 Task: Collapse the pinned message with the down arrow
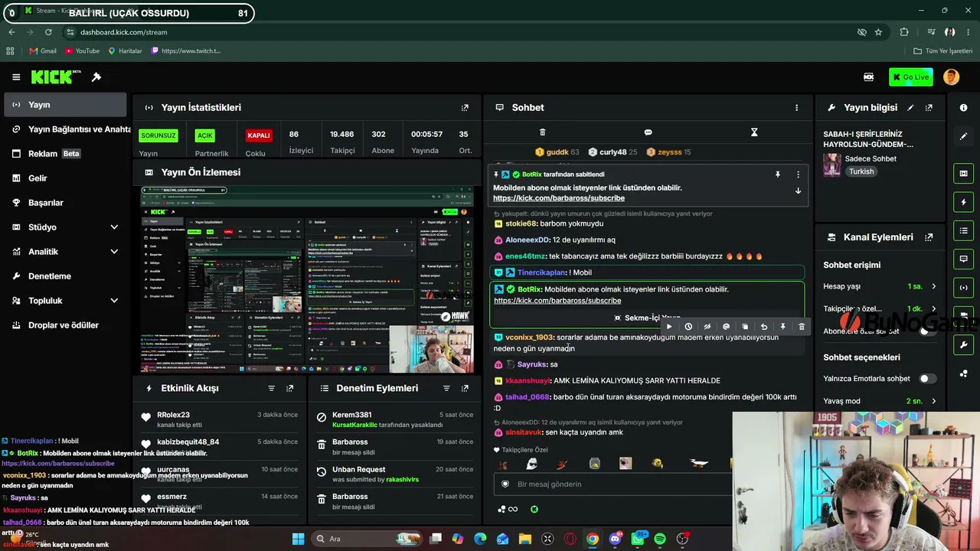(x=798, y=191)
